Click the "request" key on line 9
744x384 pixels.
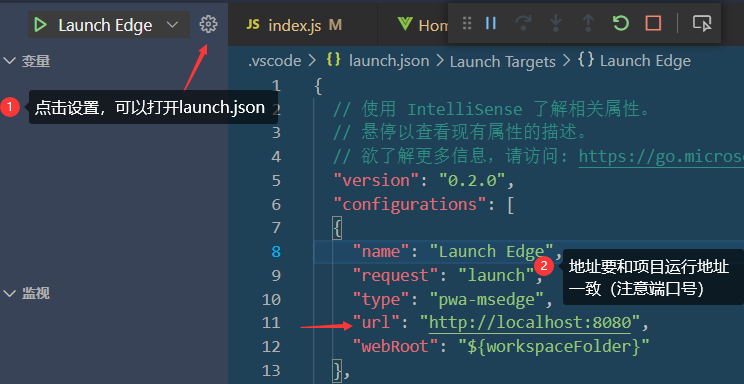click(x=396, y=275)
